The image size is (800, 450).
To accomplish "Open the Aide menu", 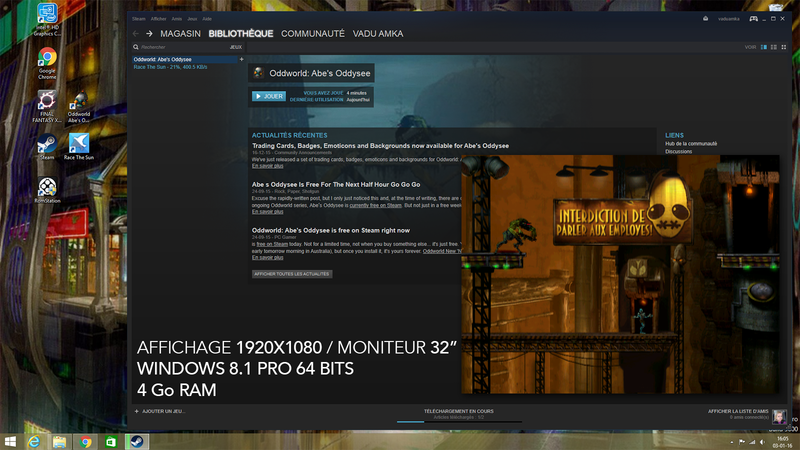I will point(207,19).
